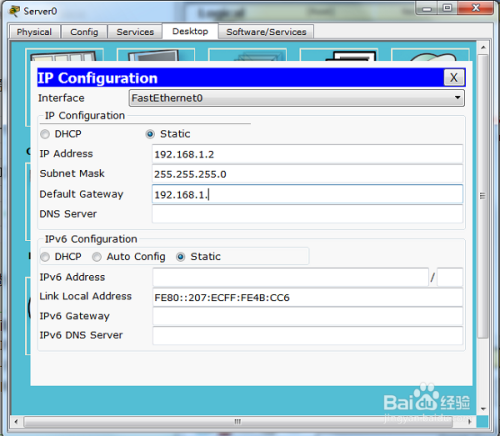Click the IPv6 Address input field

[x=291, y=277]
